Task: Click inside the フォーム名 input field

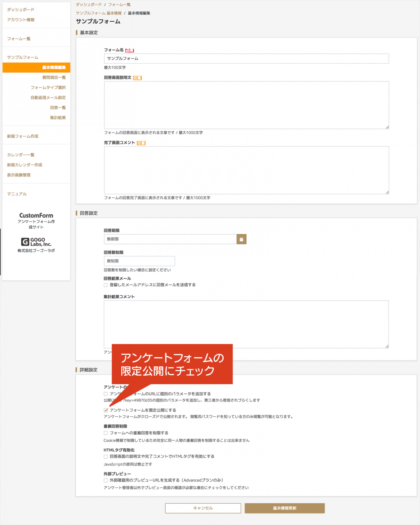Action: [246, 59]
